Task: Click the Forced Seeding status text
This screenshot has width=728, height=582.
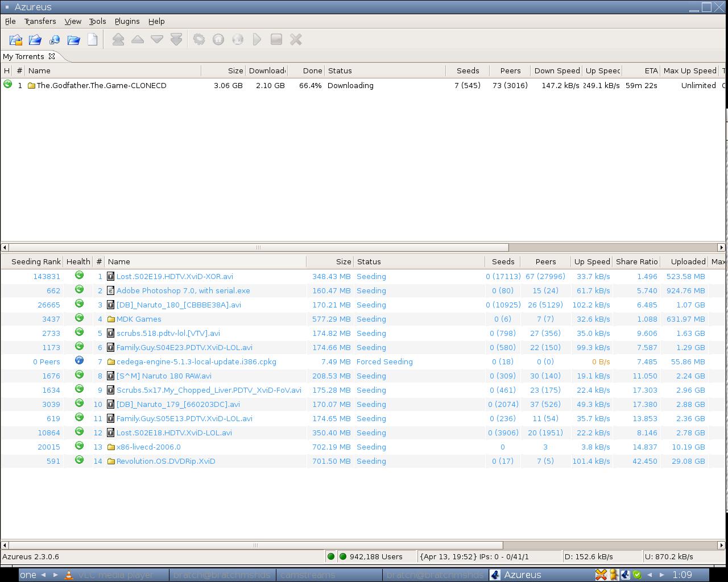Action: tap(384, 361)
